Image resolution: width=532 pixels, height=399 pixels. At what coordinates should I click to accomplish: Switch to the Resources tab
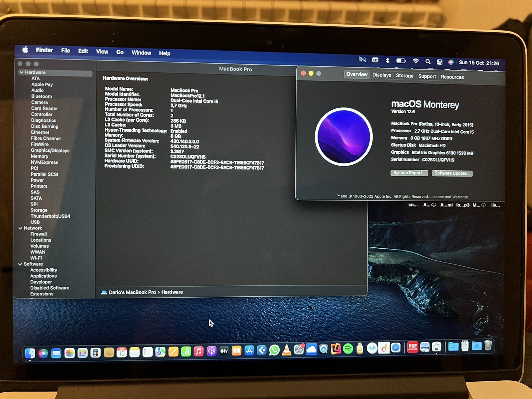pyautogui.click(x=452, y=77)
